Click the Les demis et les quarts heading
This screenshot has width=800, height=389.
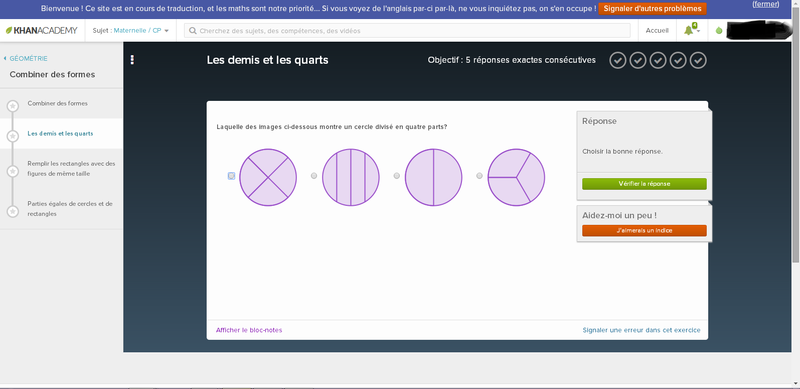pos(267,60)
